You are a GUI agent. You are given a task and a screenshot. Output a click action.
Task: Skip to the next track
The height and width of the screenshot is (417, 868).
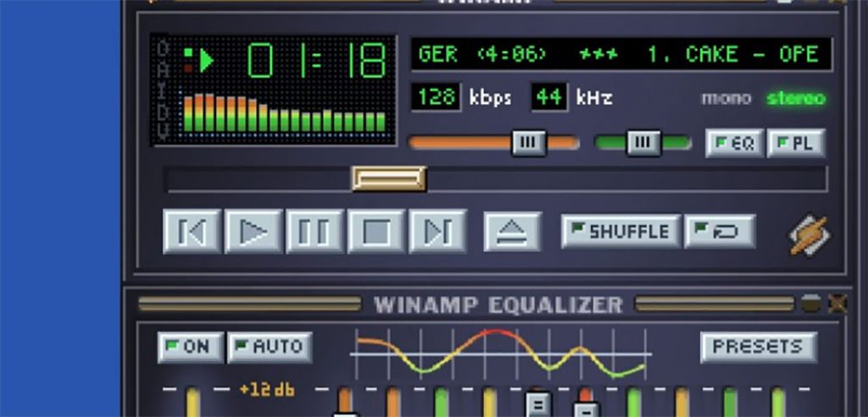coord(437,231)
